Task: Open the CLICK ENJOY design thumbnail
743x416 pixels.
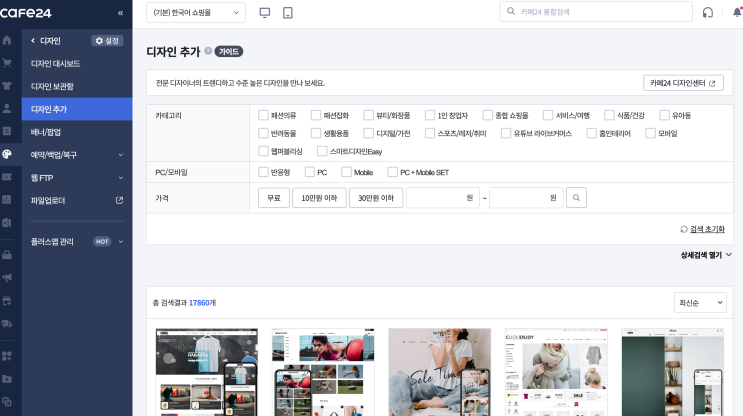Action: tap(556, 372)
